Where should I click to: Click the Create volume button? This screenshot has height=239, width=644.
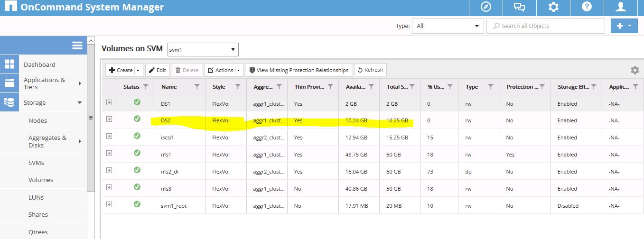click(121, 70)
